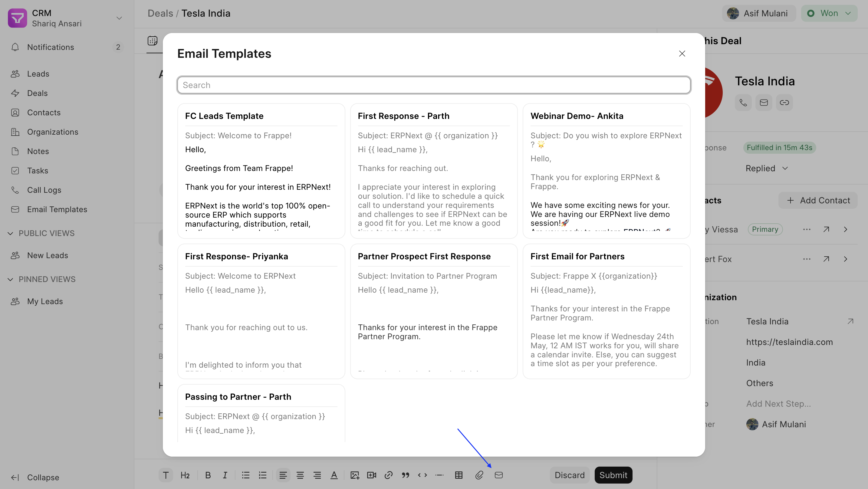The image size is (868, 489).
Task: Attach a file with the paperclip icon
Action: (x=479, y=475)
